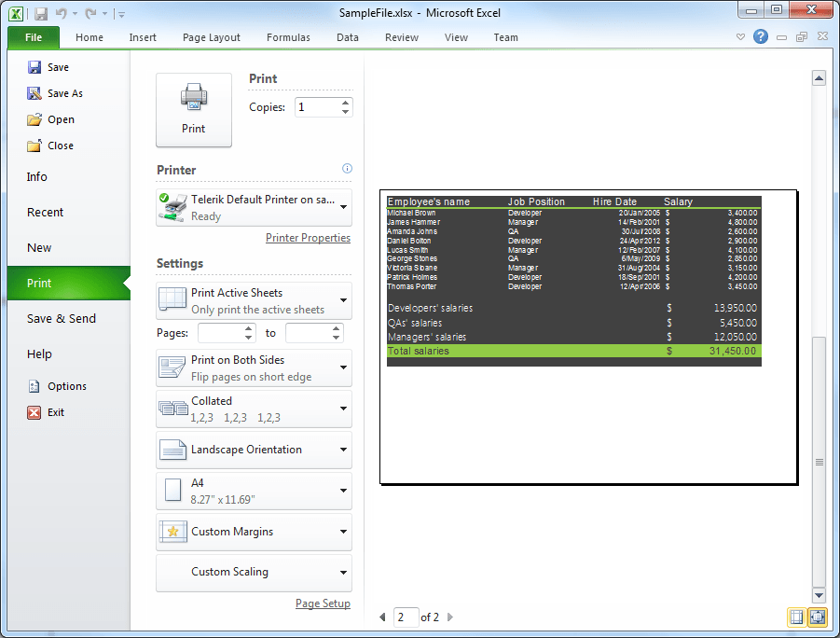Click the blue Help question mark icon
This screenshot has height=638, width=840.
tap(760, 36)
